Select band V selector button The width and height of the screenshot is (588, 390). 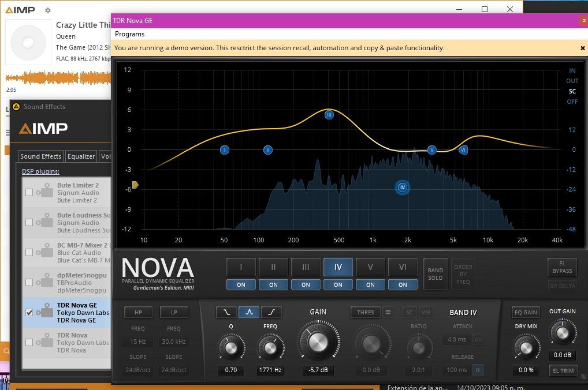tap(370, 267)
